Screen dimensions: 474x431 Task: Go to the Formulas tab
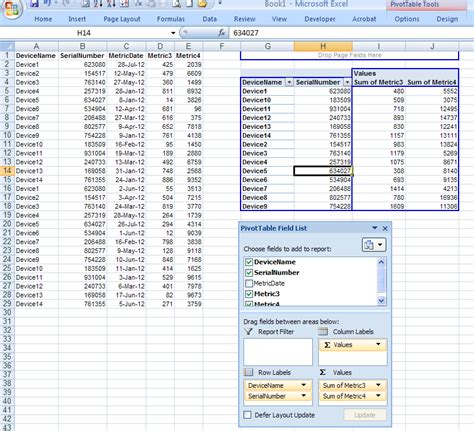click(x=171, y=19)
